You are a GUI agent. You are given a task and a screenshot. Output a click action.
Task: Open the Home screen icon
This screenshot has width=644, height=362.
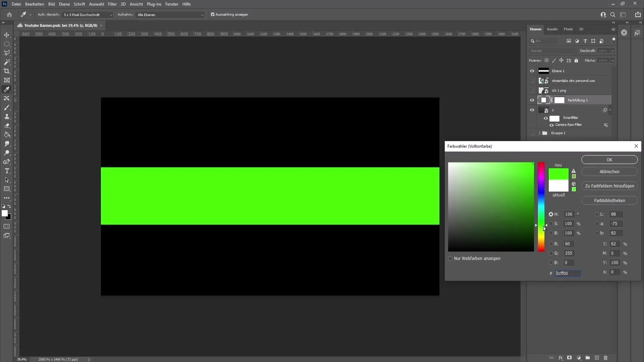[9, 15]
